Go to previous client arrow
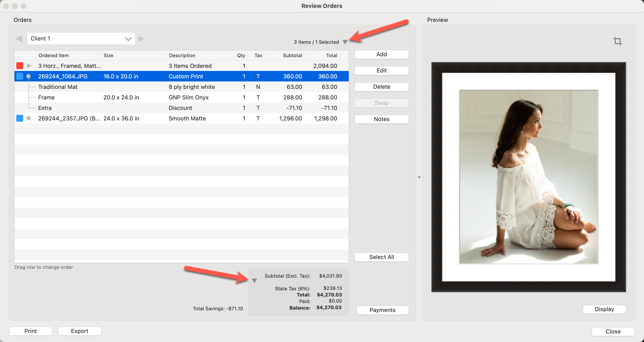This screenshot has width=644, height=342. [19, 39]
